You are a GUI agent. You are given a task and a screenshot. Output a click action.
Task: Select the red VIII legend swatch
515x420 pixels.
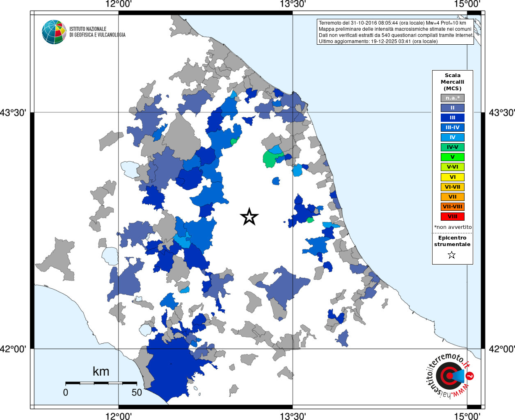(453, 217)
